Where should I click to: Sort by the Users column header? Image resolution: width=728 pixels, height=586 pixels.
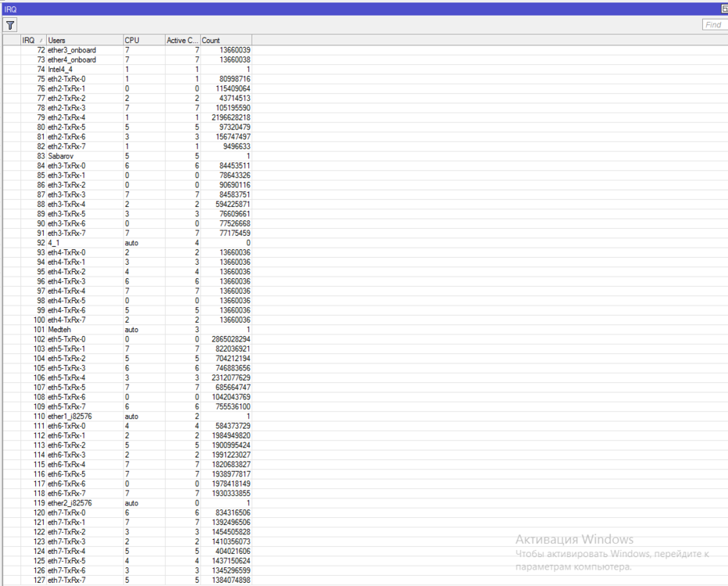(x=83, y=40)
